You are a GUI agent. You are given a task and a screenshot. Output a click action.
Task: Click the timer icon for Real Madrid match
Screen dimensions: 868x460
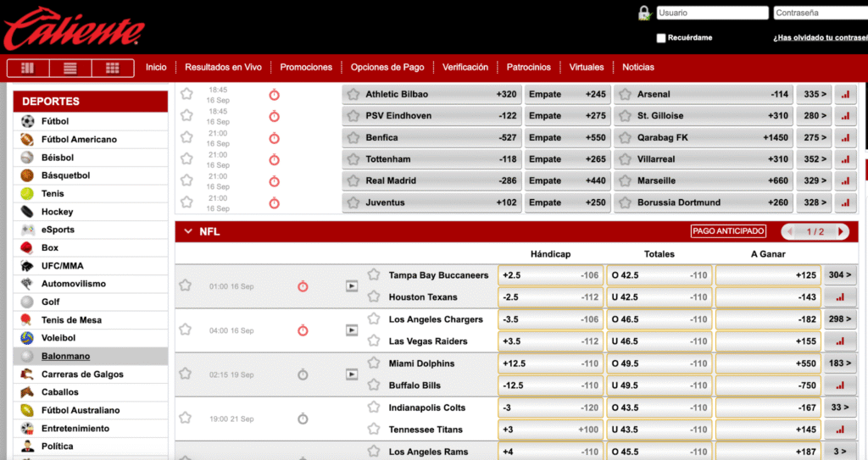[275, 181]
